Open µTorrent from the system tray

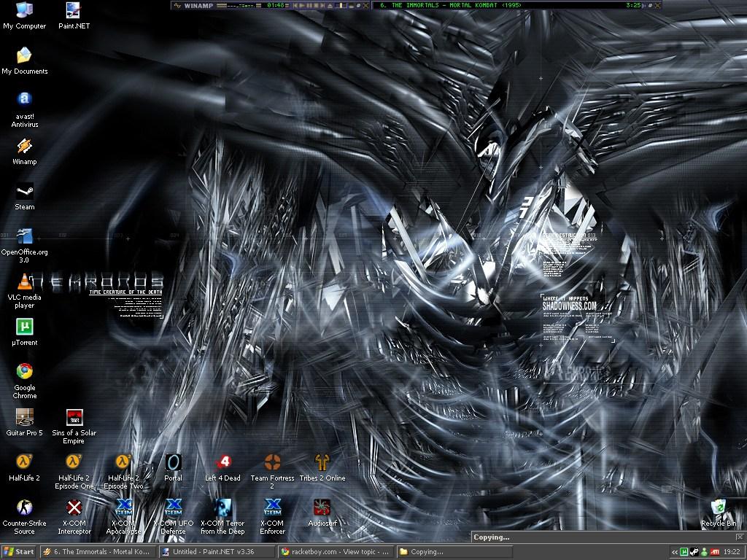[684, 552]
